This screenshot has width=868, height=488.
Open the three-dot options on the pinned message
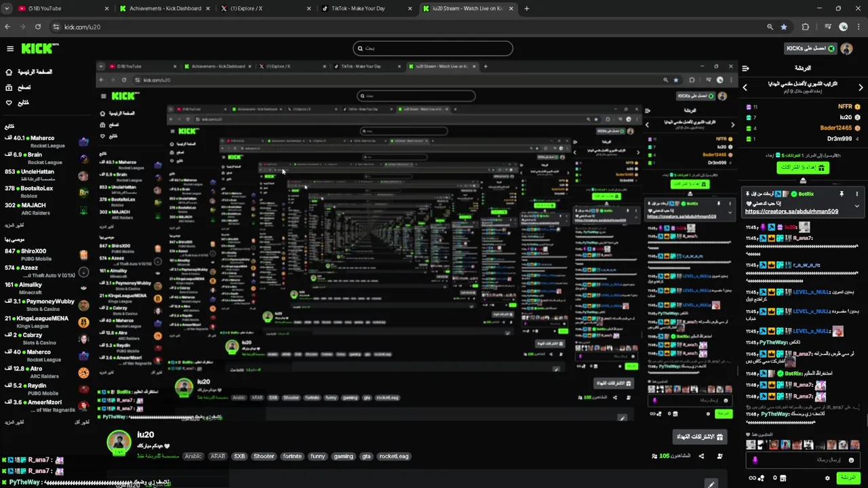point(856,194)
